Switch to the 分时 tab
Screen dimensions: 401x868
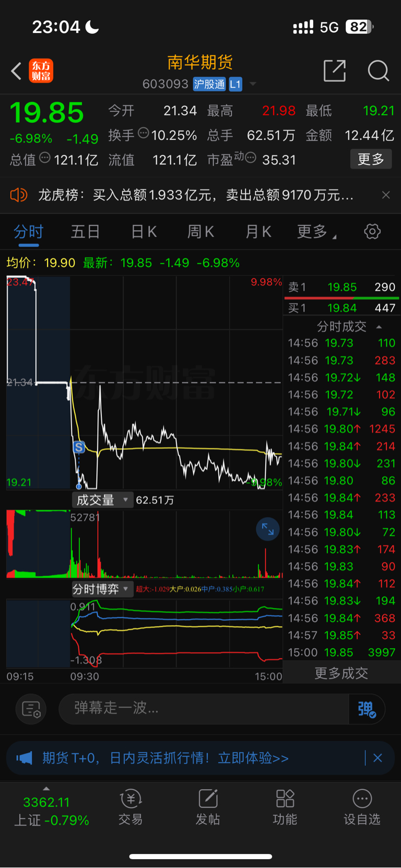(29, 231)
